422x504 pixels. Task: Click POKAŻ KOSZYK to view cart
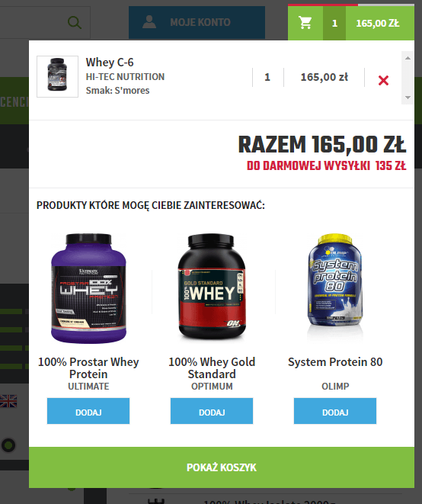(222, 467)
